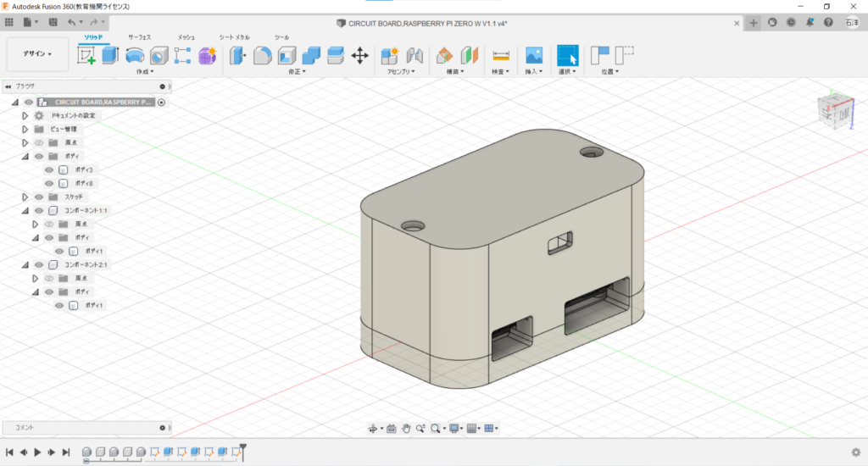The image size is (868, 466).
Task: Click the New Component icon
Action: click(390, 55)
